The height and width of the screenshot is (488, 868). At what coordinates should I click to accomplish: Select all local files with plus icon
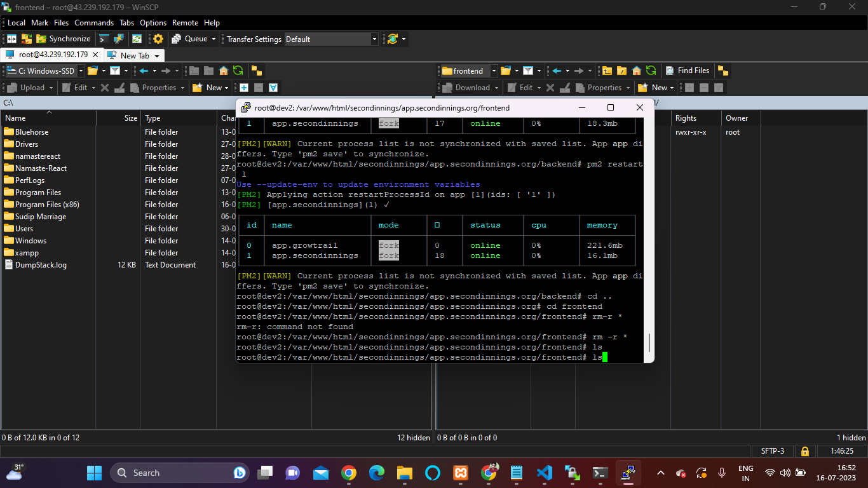click(244, 88)
